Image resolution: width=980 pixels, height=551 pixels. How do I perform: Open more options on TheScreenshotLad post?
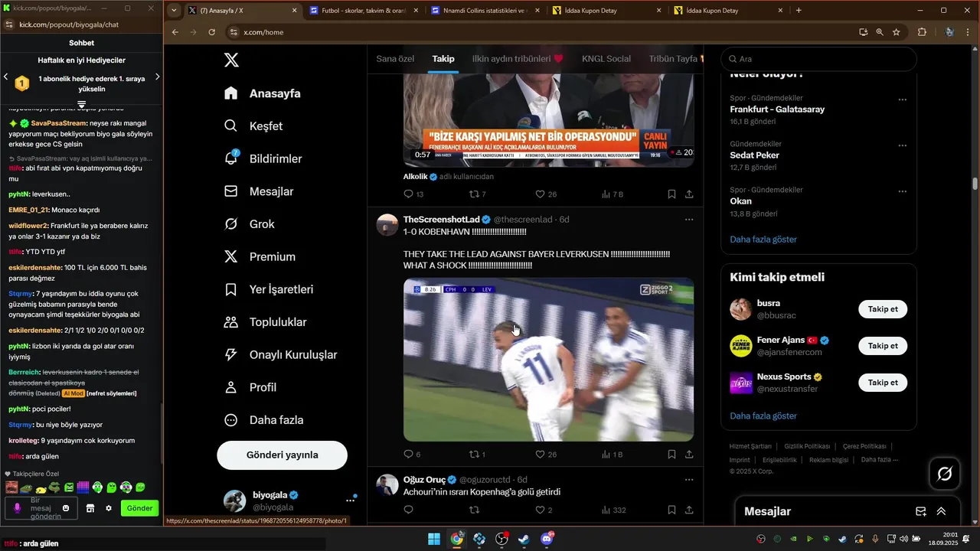[x=689, y=220]
